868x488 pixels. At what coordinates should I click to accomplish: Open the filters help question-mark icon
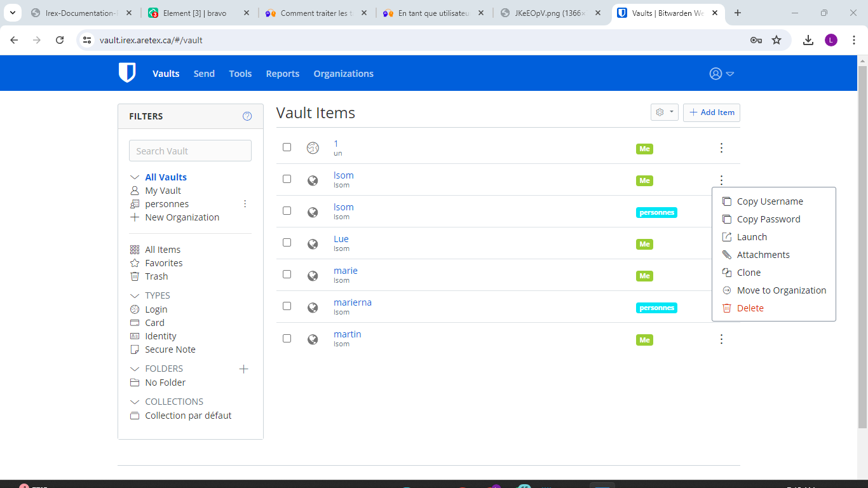(247, 116)
